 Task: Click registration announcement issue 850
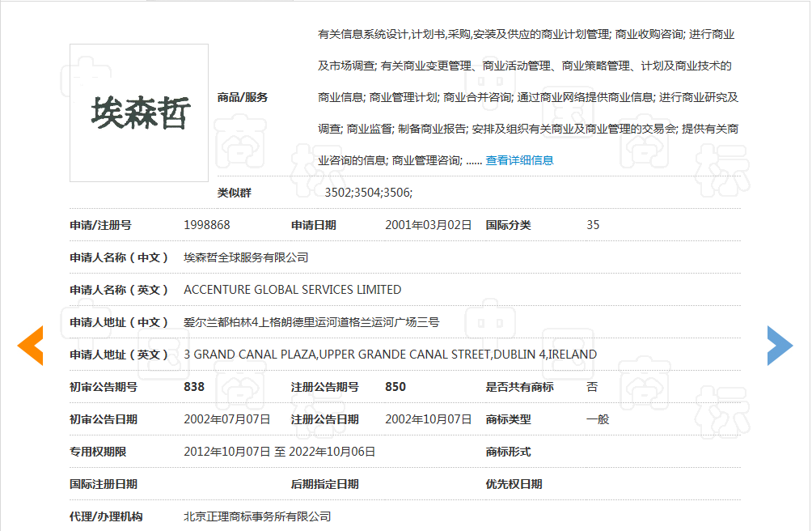point(395,387)
